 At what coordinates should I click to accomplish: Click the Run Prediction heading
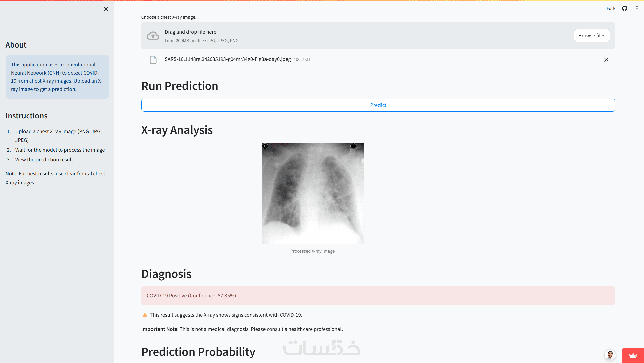point(180,86)
